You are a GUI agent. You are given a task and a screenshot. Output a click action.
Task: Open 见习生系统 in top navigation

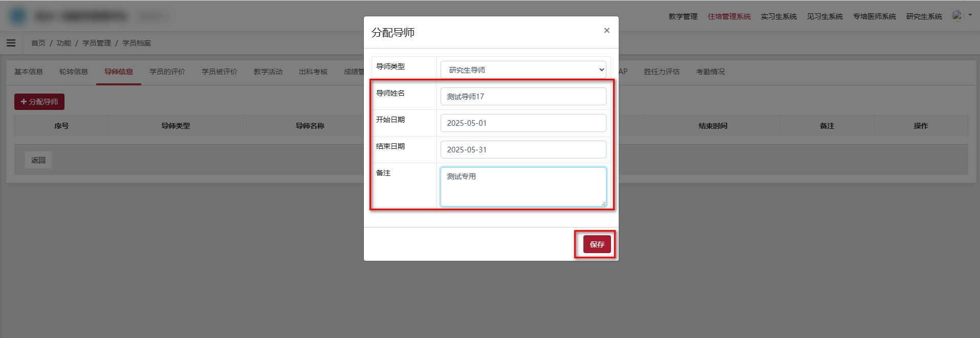(824, 16)
